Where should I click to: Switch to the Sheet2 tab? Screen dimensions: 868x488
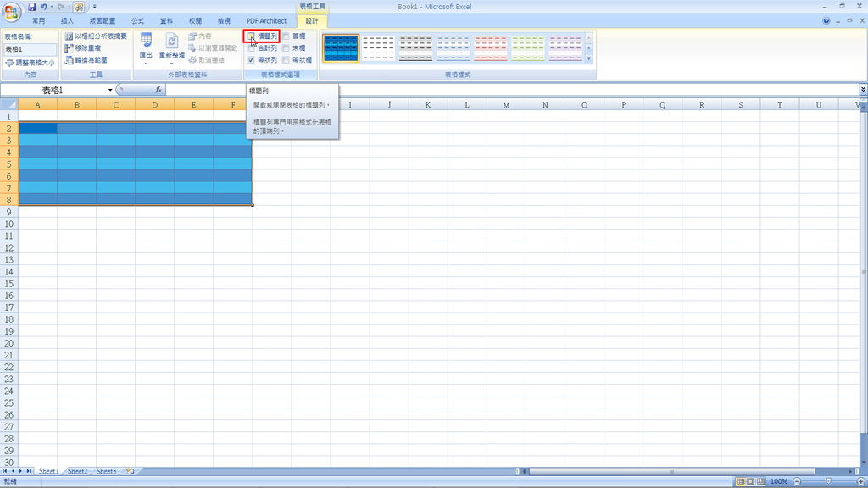click(x=77, y=471)
